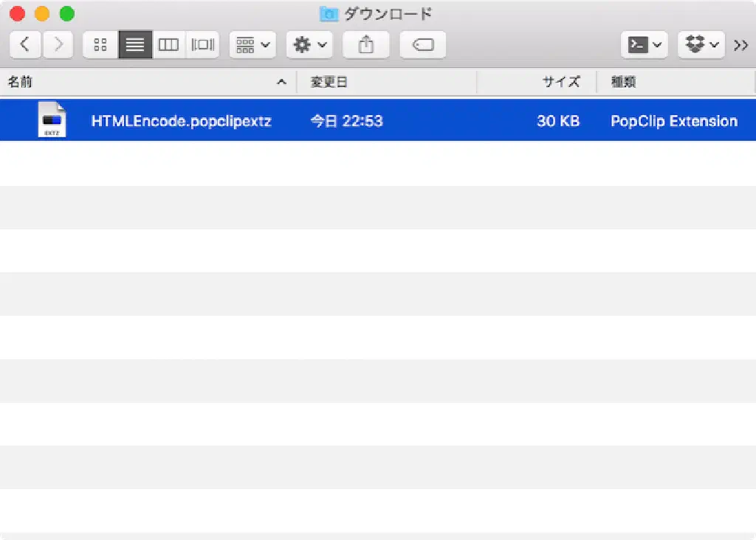Select list view mode

click(135, 45)
